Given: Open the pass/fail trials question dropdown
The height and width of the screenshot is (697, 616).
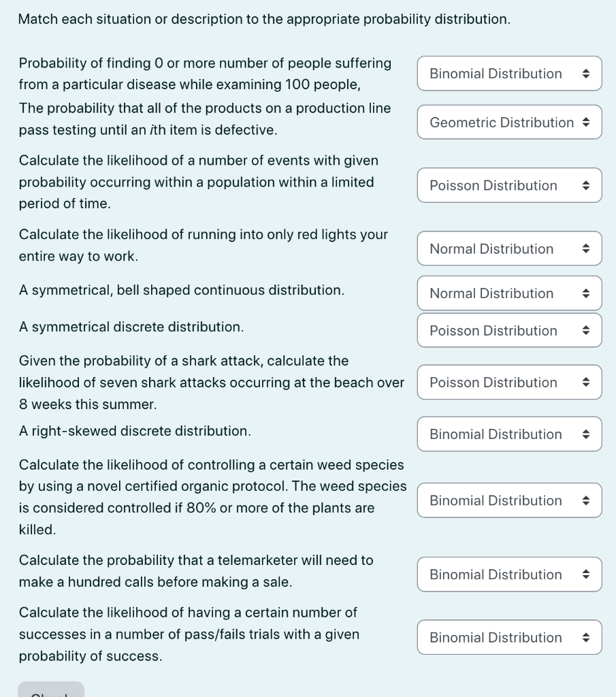Looking at the screenshot, I should (x=509, y=637).
